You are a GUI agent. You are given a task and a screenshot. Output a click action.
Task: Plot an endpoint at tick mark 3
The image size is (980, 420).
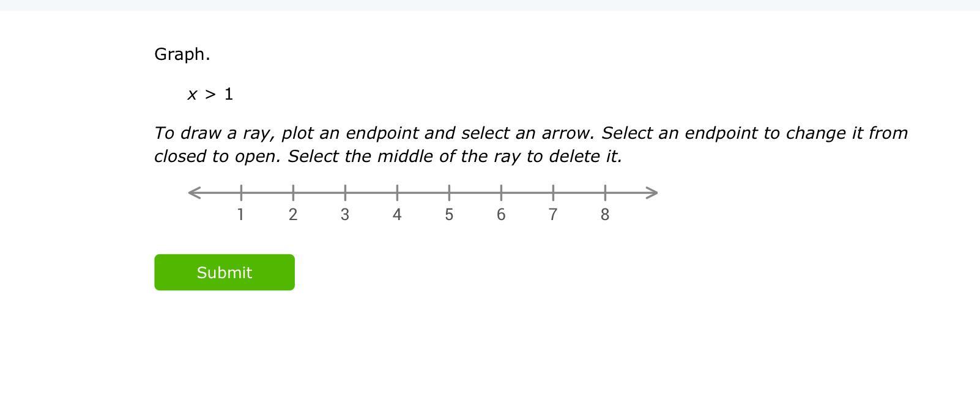tap(345, 193)
